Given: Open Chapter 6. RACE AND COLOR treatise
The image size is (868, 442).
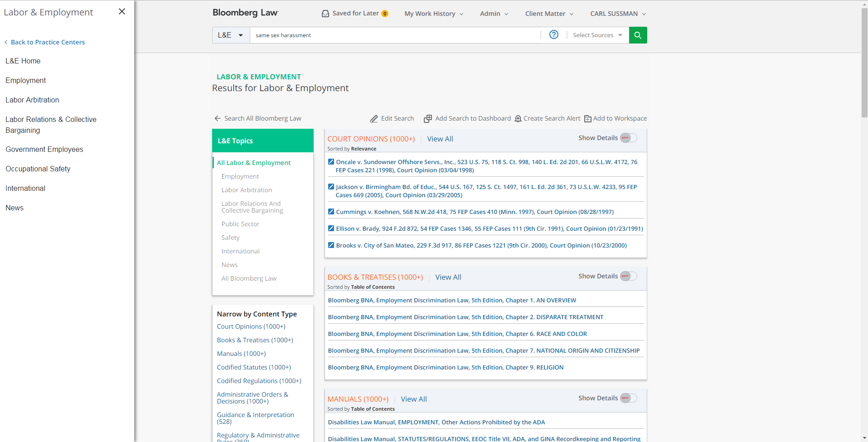Looking at the screenshot, I should 457,334.
